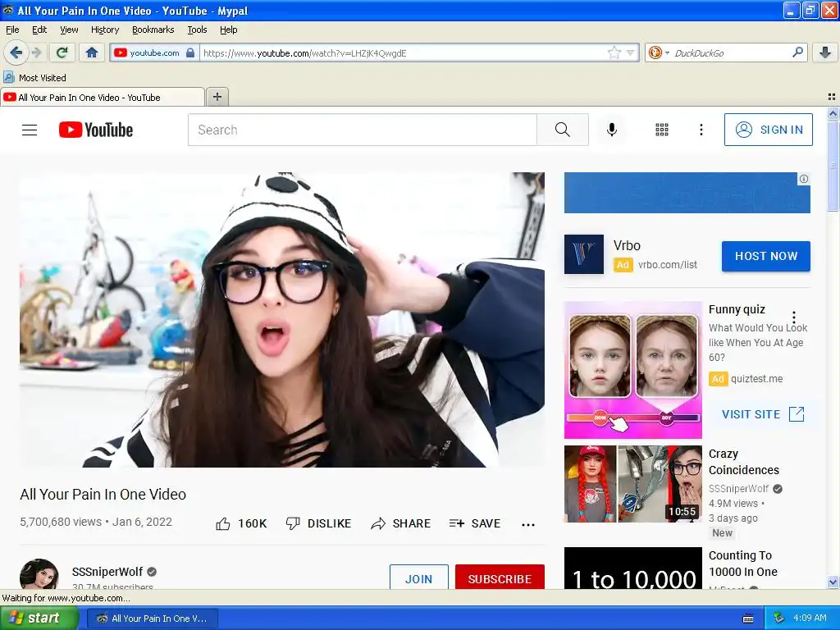This screenshot has width=840, height=630.
Task: Bookmark this page with the star icon
Action: click(x=614, y=52)
